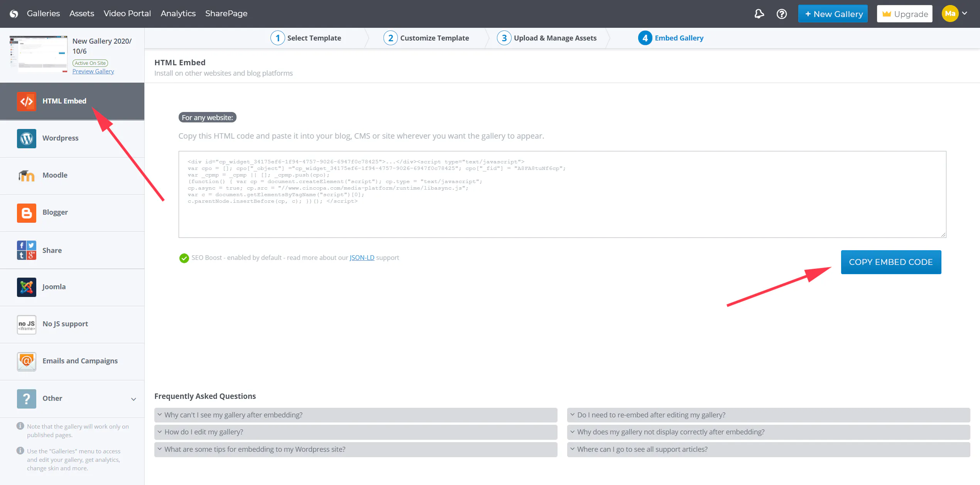Screen dimensions: 980x485
Task: Click the Cincopa logo icon
Action: [x=14, y=14]
